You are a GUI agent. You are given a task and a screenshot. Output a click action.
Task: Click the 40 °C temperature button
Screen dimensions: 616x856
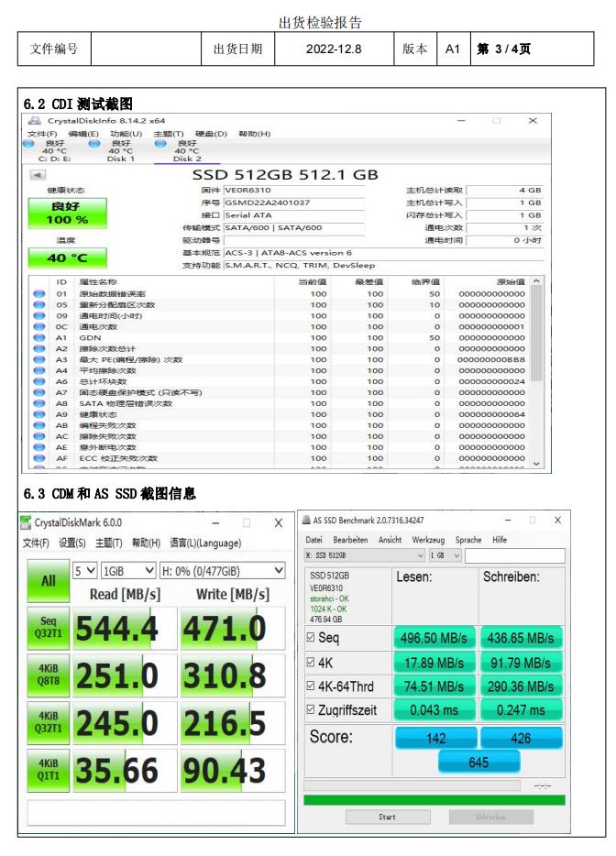[67, 258]
